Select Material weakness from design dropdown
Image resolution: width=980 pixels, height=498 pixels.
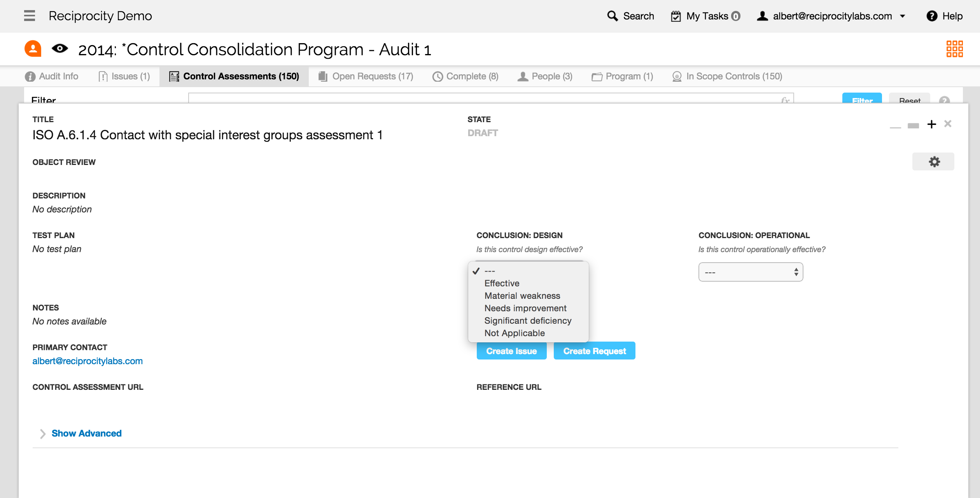pos(522,295)
